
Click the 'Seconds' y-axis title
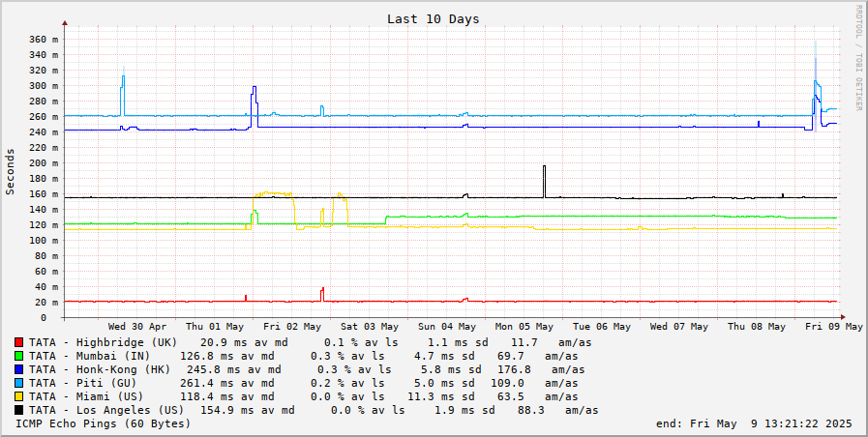(10, 171)
